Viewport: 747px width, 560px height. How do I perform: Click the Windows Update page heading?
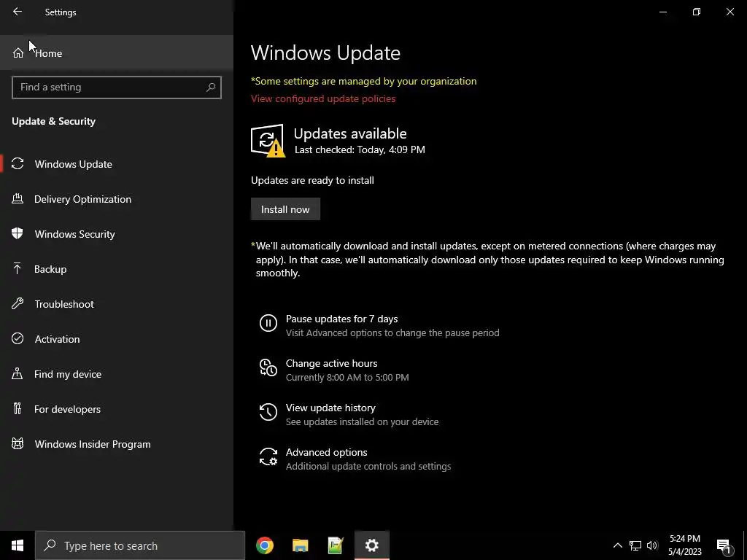[325, 52]
